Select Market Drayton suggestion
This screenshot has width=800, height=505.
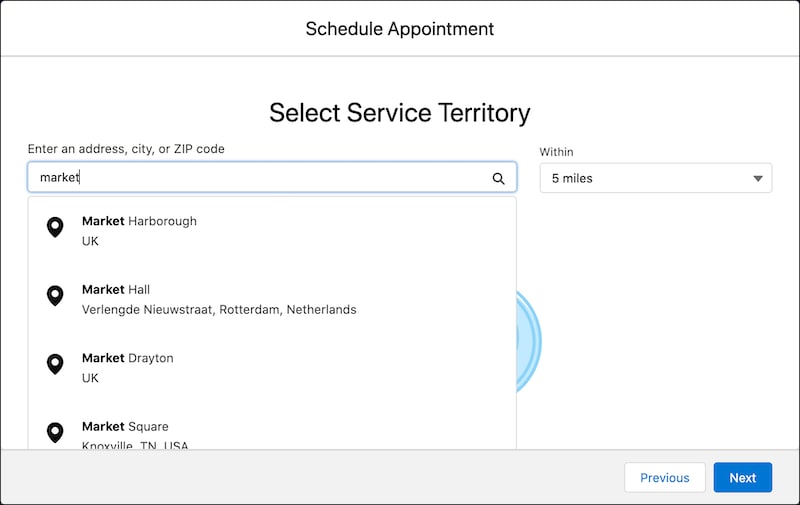272,368
